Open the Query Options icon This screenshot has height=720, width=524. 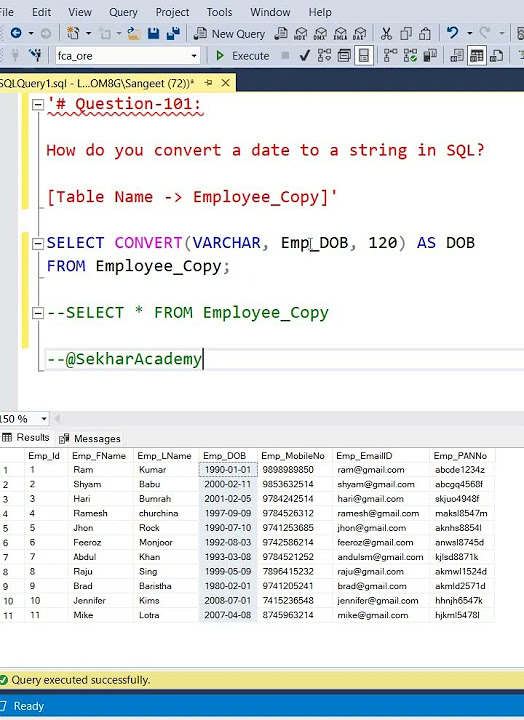344,56
